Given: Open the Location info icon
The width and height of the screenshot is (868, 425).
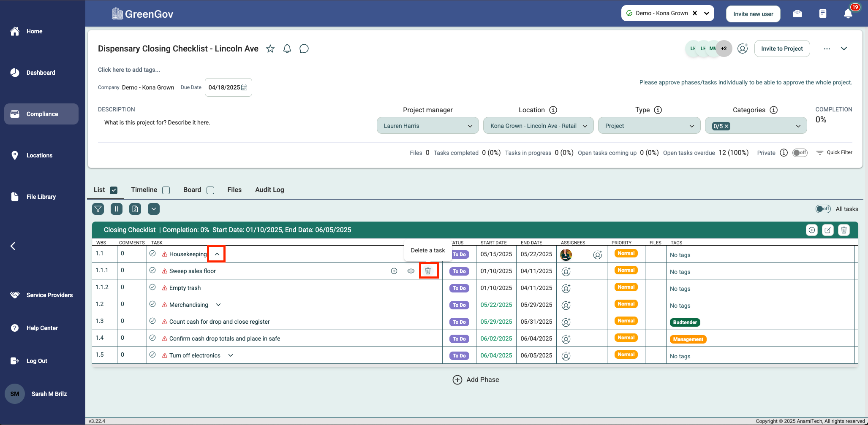Looking at the screenshot, I should tap(553, 110).
